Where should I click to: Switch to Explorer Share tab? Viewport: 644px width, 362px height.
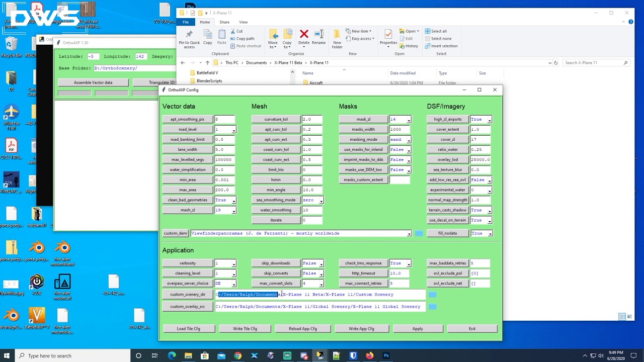pos(224,22)
